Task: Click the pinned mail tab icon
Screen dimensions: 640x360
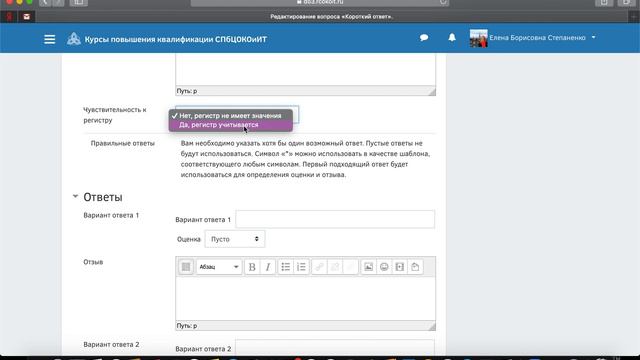Action: 27,17
